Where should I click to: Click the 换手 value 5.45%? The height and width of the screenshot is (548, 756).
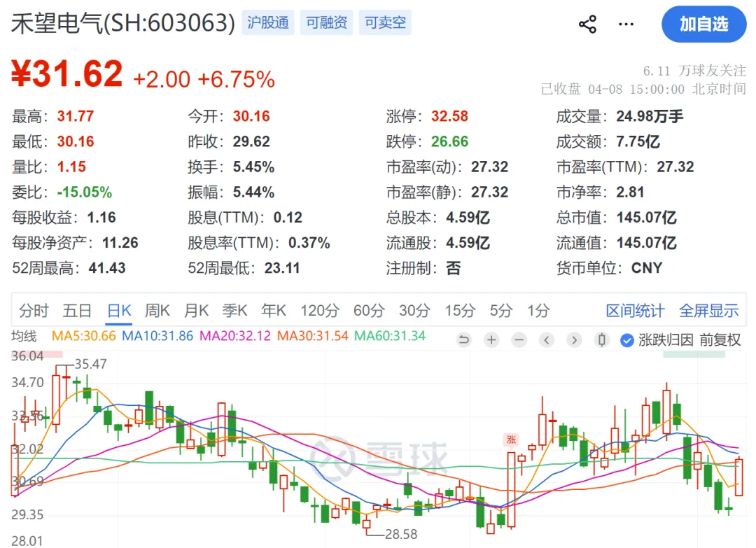click(253, 167)
